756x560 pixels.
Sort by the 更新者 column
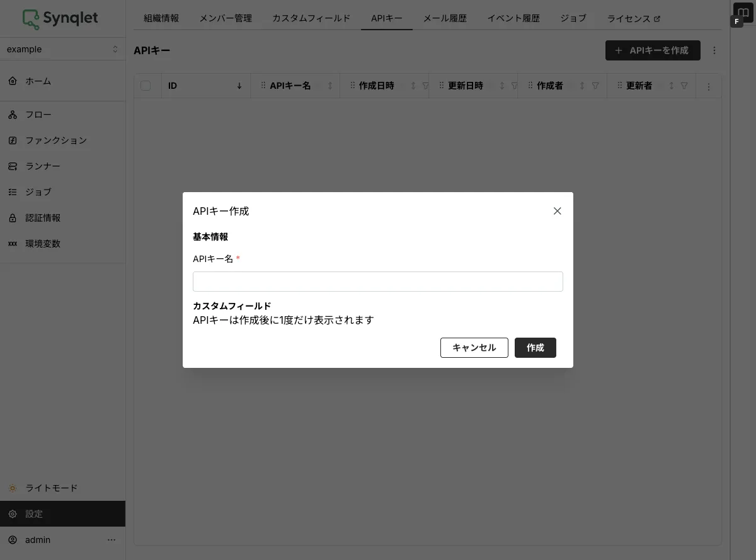point(672,86)
